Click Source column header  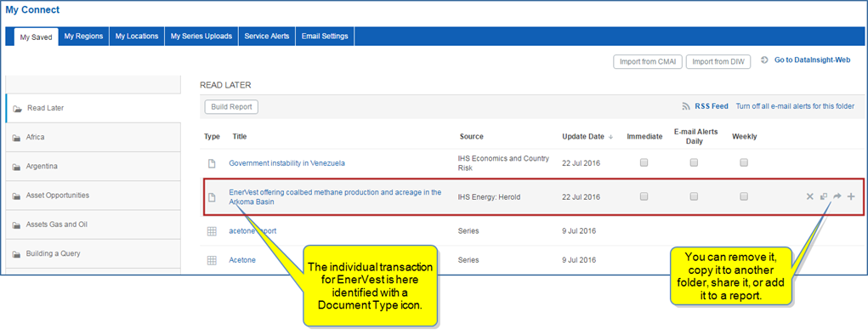click(x=471, y=137)
